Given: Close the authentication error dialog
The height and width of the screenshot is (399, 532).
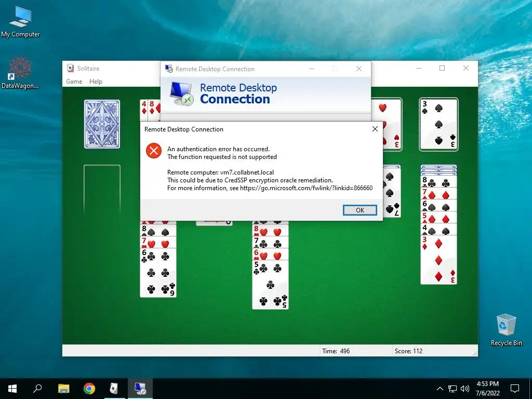Looking at the screenshot, I should pyautogui.click(x=375, y=129).
